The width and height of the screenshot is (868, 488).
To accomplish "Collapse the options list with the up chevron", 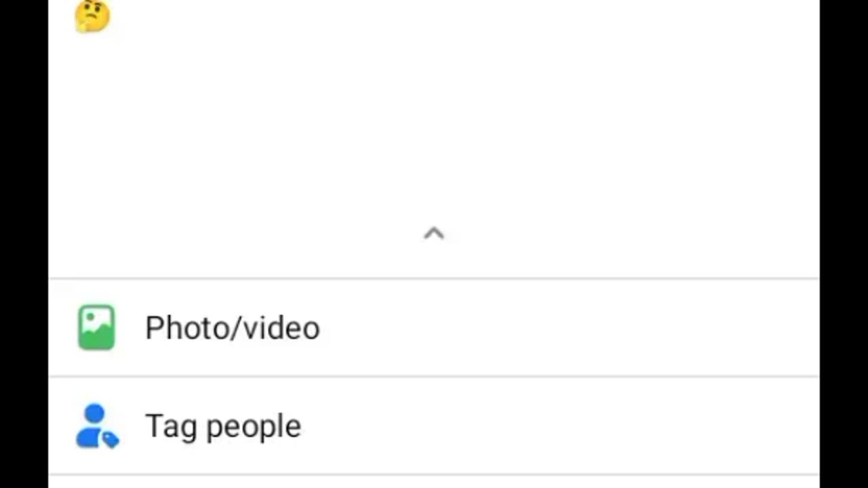I will [x=434, y=234].
